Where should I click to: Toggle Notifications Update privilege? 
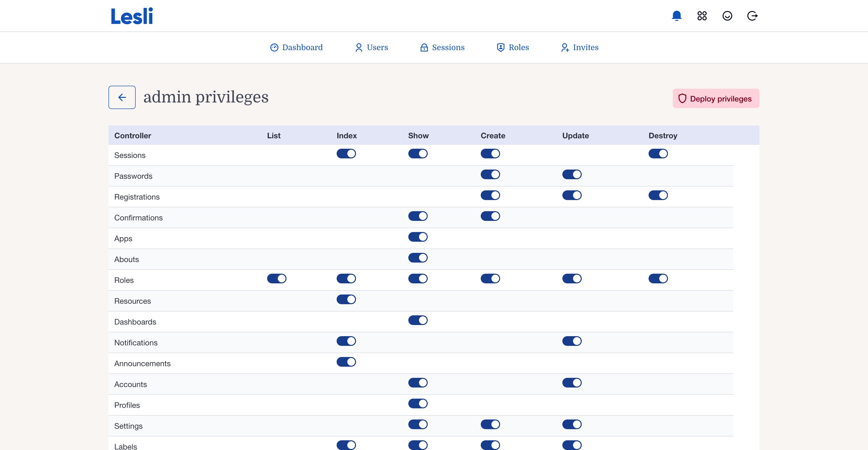572,341
